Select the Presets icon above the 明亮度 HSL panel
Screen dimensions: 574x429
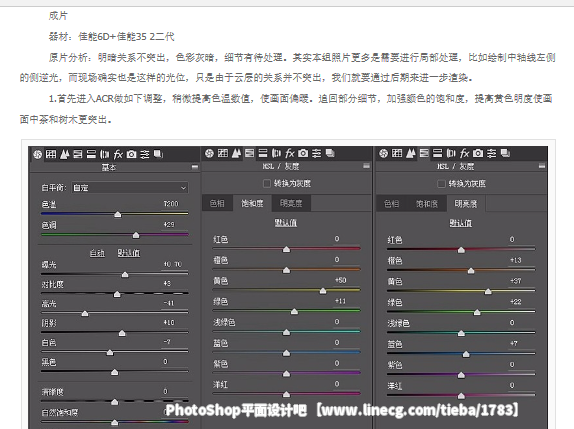click(x=491, y=153)
